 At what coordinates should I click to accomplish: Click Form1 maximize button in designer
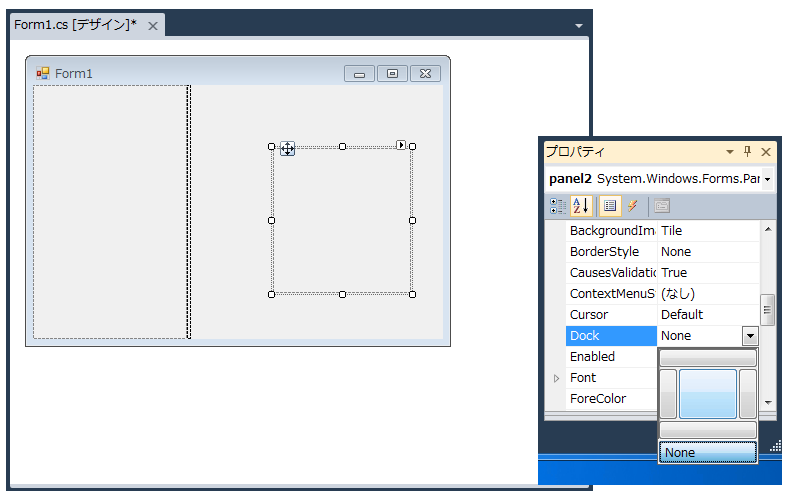tap(392, 74)
